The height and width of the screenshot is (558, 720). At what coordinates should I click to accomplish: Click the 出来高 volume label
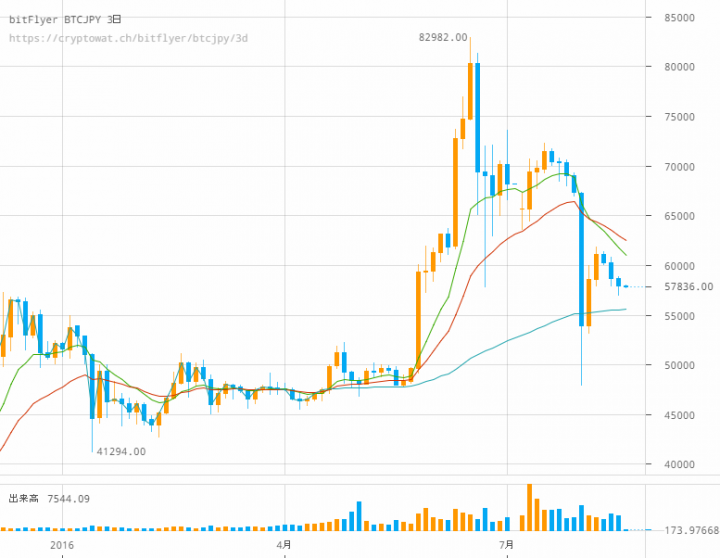22,498
